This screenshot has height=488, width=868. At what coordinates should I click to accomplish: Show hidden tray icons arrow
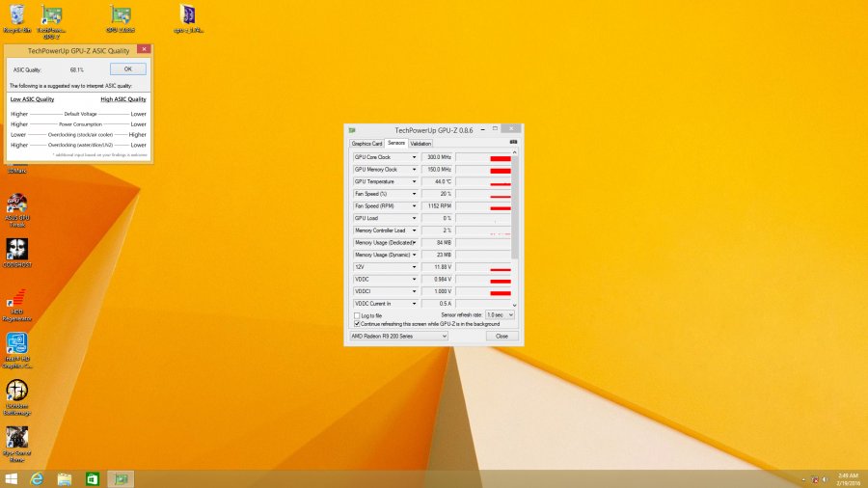[803, 479]
